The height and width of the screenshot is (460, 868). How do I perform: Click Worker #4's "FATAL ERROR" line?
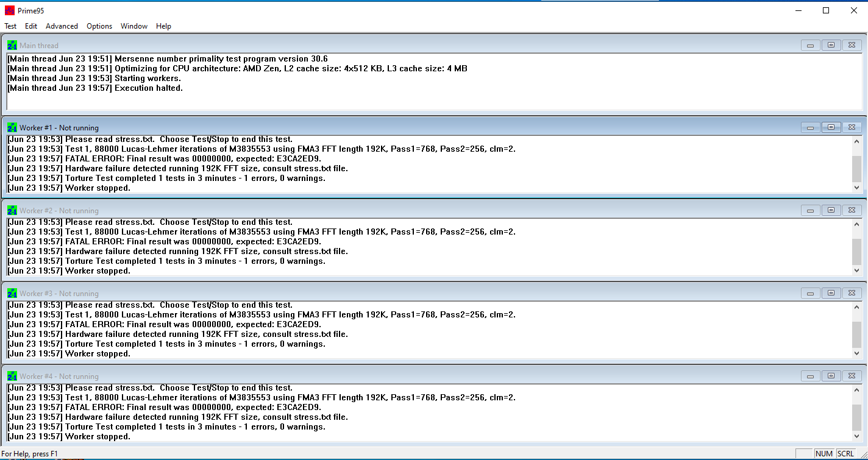click(x=165, y=407)
